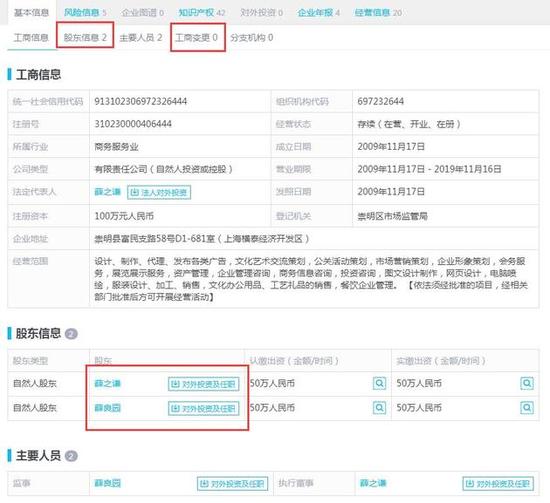Open magnifier for 薛良园 paid-in capital

coord(527,408)
